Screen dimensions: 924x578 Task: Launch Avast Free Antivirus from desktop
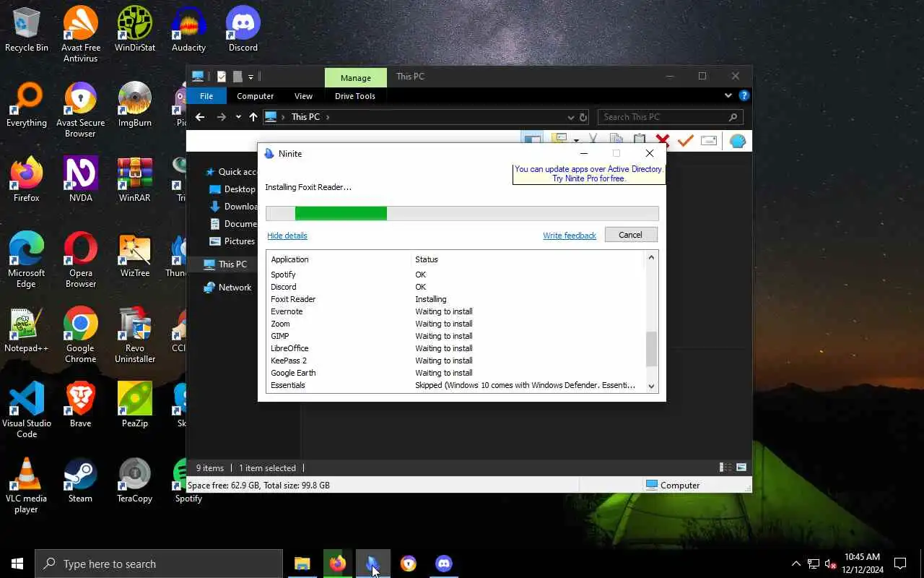pyautogui.click(x=80, y=34)
